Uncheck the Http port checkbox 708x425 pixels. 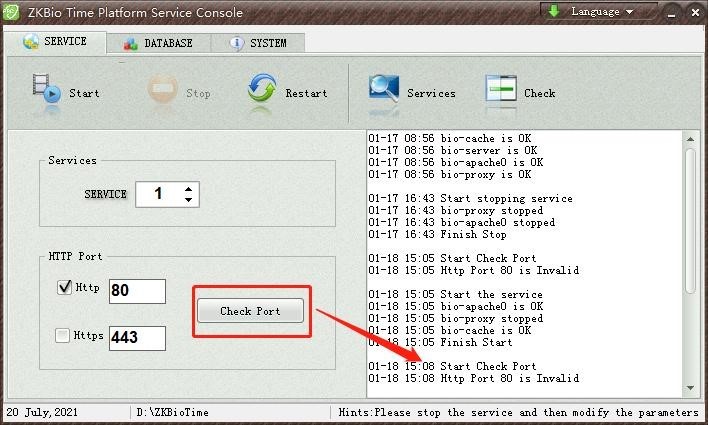pos(64,288)
